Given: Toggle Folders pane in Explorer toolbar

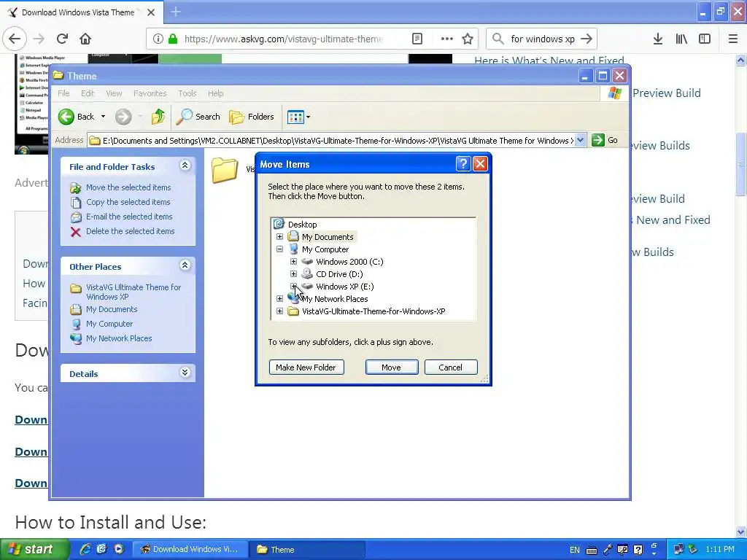Looking at the screenshot, I should (x=252, y=117).
